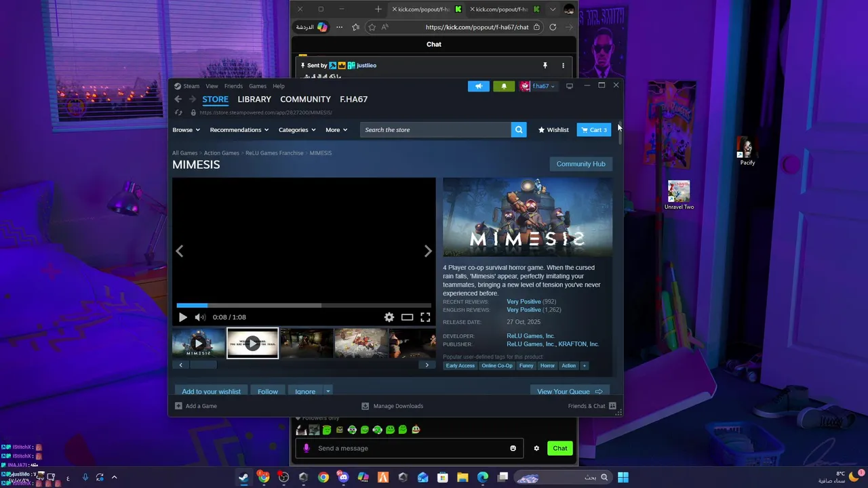868x488 pixels.
Task: Open File Explorer from the taskbar
Action: point(462,477)
